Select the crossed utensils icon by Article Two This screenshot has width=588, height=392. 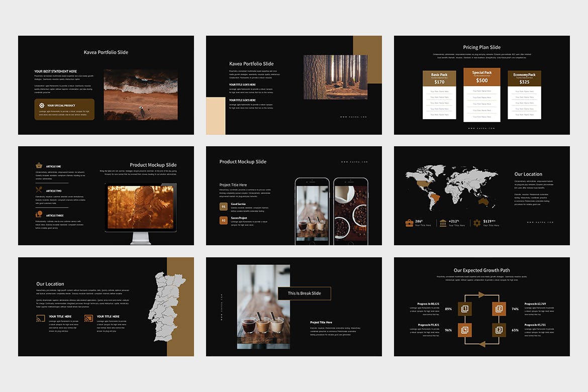coord(39,190)
